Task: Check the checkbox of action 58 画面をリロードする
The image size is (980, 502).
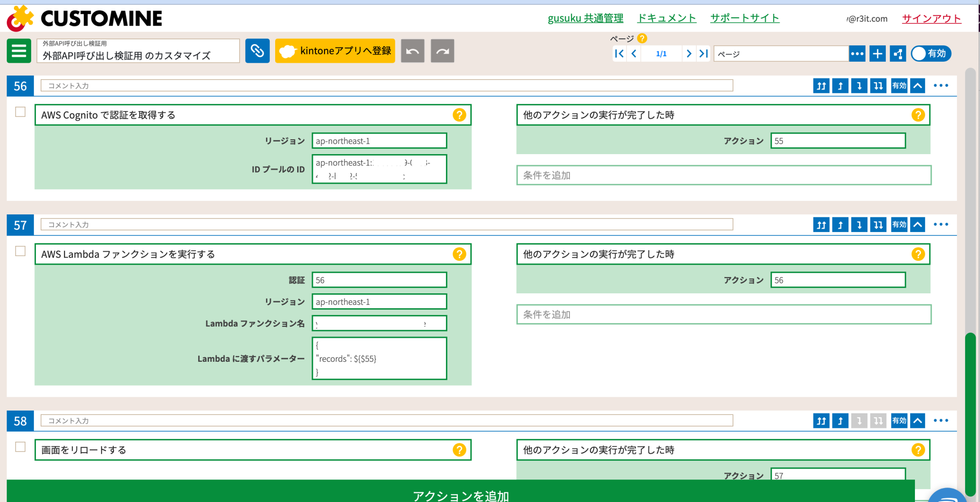Action: click(19, 446)
